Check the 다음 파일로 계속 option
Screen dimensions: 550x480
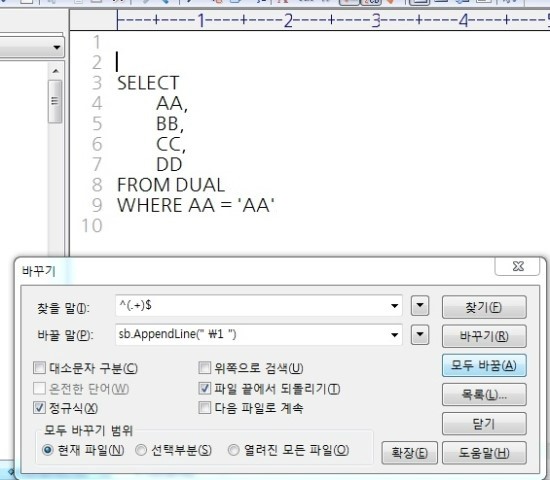tap(204, 408)
